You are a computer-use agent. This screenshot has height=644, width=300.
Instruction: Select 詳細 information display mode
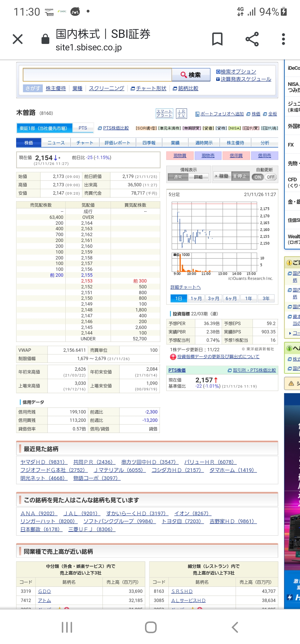coord(198,177)
